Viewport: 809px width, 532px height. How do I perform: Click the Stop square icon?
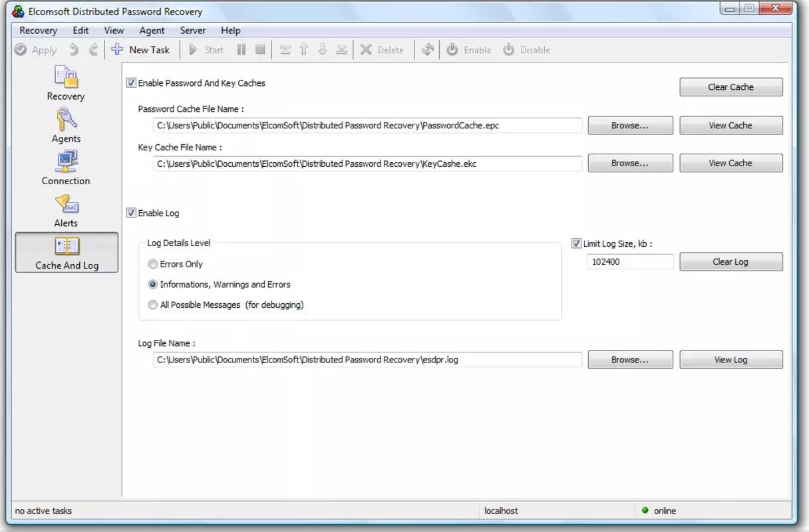coord(260,50)
